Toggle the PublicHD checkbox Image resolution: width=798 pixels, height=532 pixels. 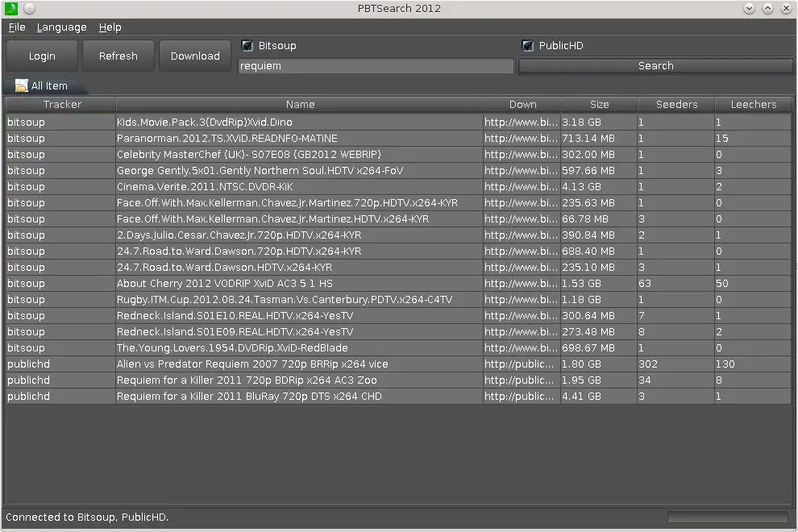(x=528, y=46)
